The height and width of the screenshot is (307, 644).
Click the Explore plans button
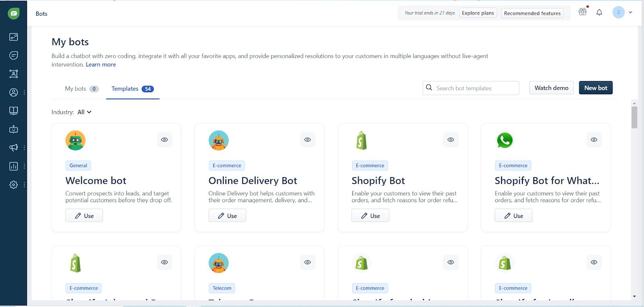pos(478,13)
